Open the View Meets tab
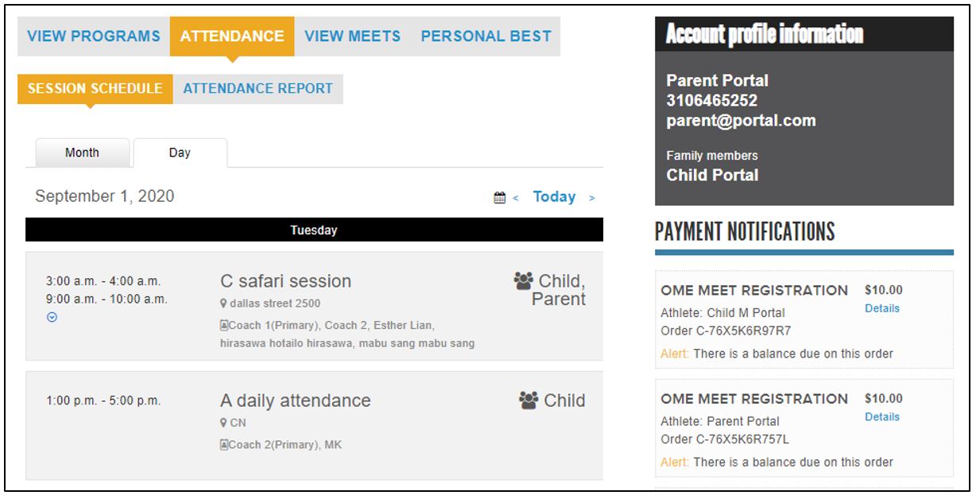This screenshot has width=980, height=499. pyautogui.click(x=353, y=36)
